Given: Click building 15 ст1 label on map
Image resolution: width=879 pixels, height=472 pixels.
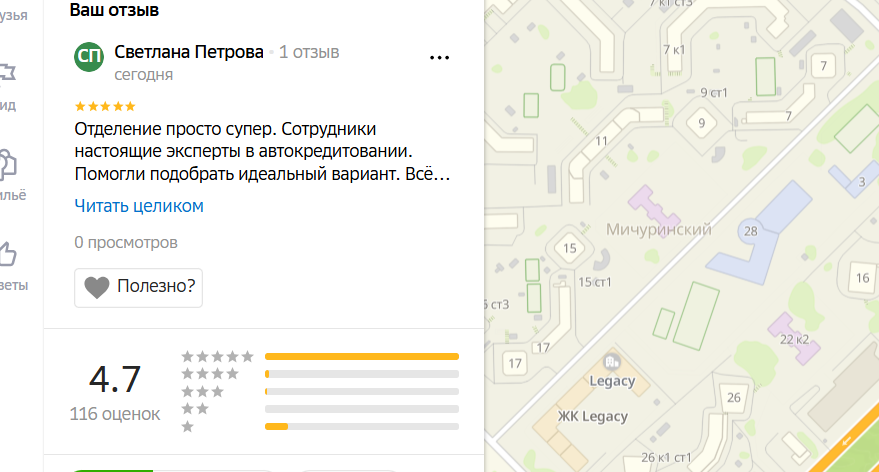Looking at the screenshot, I should (x=595, y=282).
